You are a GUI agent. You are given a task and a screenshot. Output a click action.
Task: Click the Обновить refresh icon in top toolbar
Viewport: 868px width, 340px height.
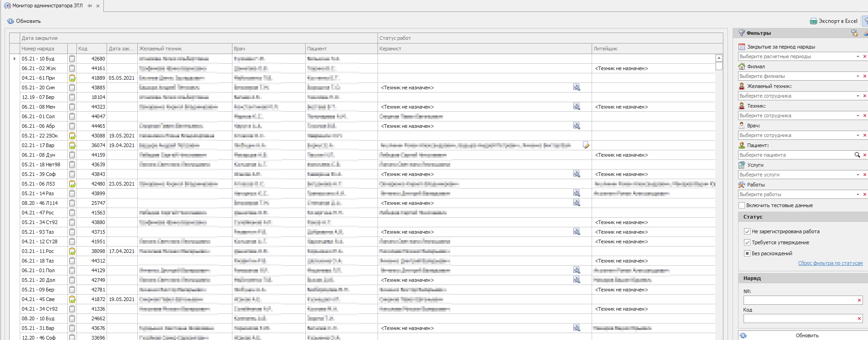[x=11, y=21]
